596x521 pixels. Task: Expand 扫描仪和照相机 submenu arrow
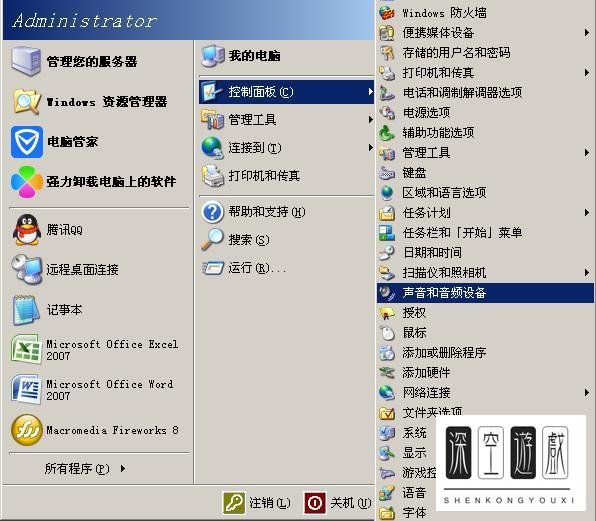pos(587,272)
